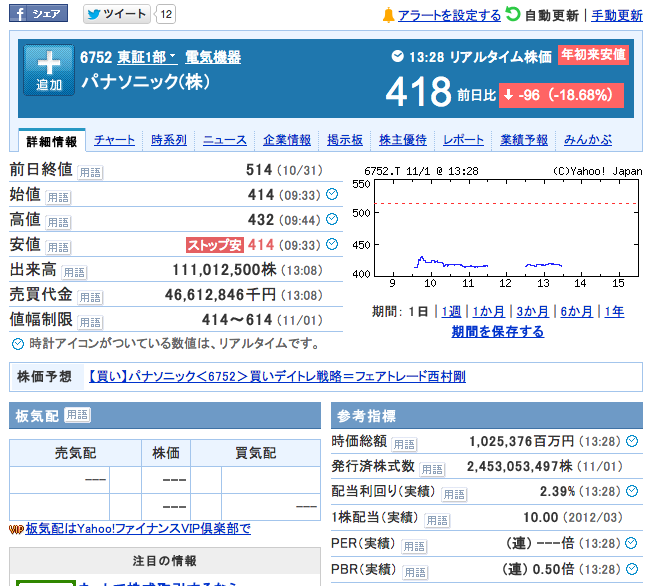Click the clock icon beside 13:28 realtime price
Screen dimensions: 649x586
(x=397, y=56)
